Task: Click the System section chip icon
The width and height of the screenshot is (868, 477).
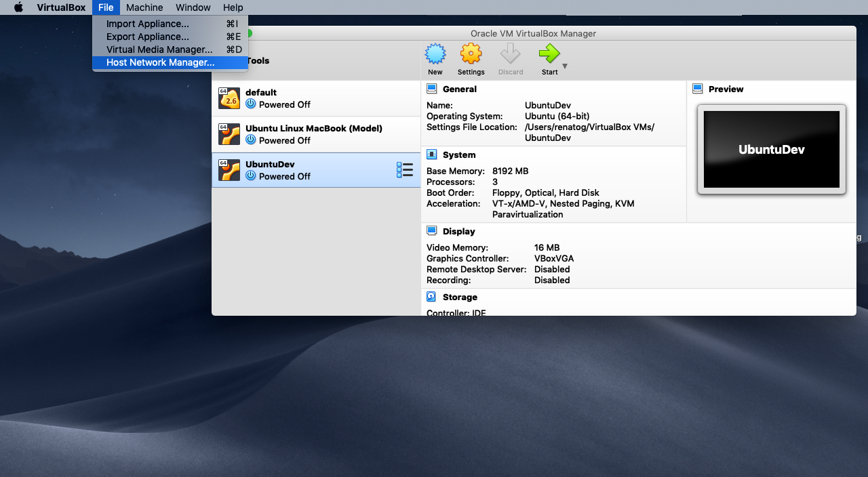Action: coord(431,154)
